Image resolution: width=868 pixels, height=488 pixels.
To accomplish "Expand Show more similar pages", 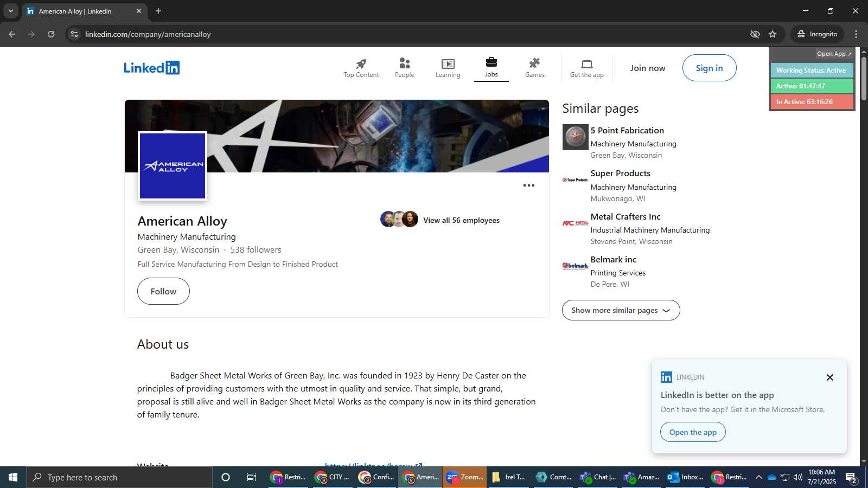I will [x=621, y=310].
